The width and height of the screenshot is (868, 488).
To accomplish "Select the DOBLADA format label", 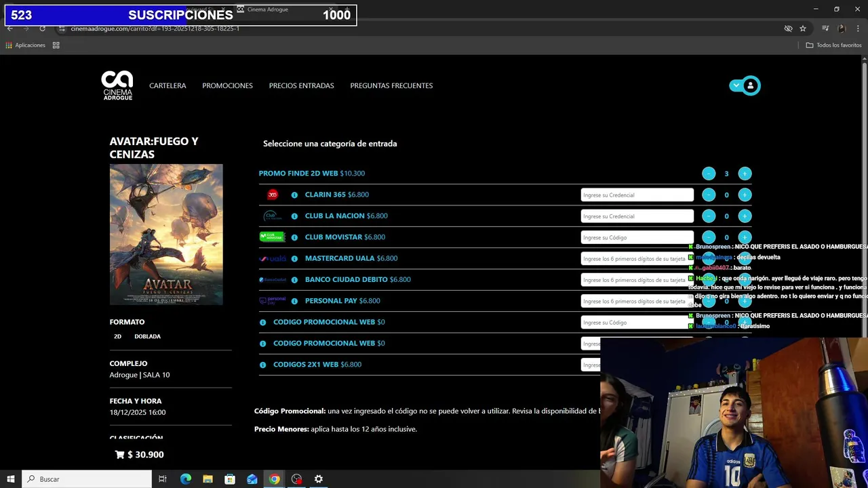I will 147,336.
